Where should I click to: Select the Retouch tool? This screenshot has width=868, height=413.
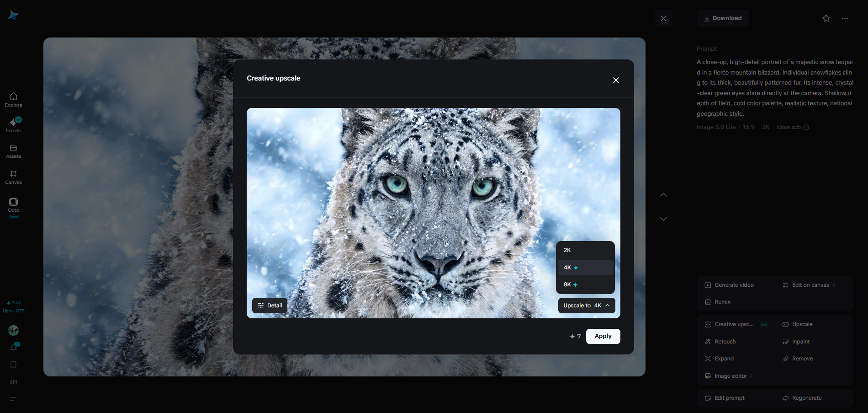[x=720, y=342]
